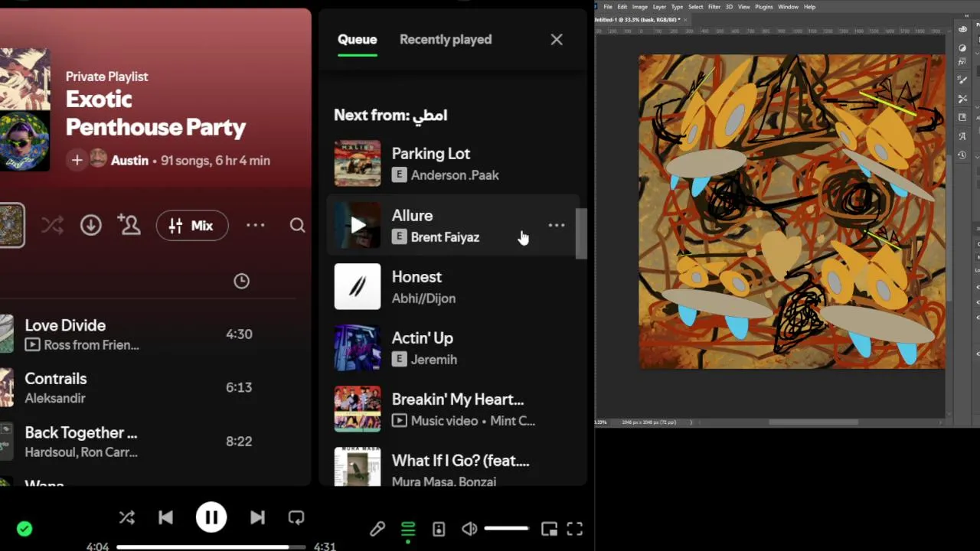Click Anderson .Paak artist link
Image resolution: width=980 pixels, height=551 pixels.
pos(455,175)
